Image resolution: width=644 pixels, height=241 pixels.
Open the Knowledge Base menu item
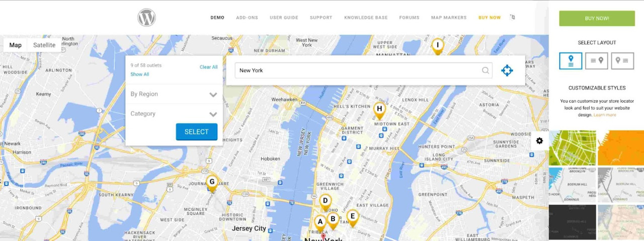366,18
